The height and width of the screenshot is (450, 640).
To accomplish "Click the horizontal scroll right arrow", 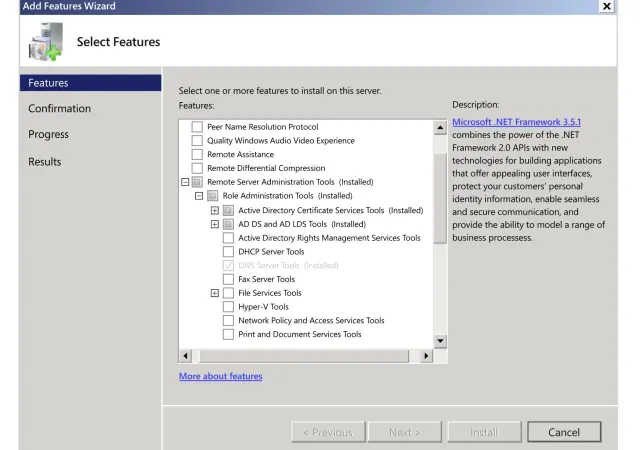I will [427, 356].
